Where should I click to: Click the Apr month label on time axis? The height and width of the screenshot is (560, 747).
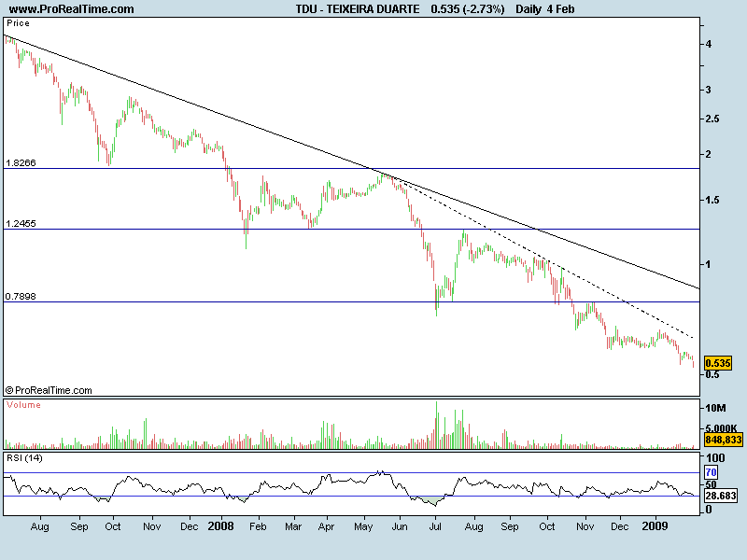tap(326, 526)
